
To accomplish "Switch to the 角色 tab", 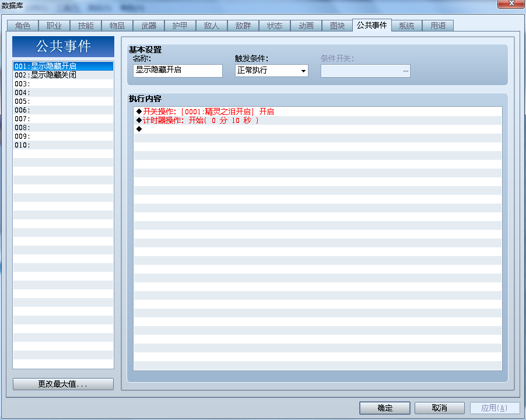I will pos(23,26).
